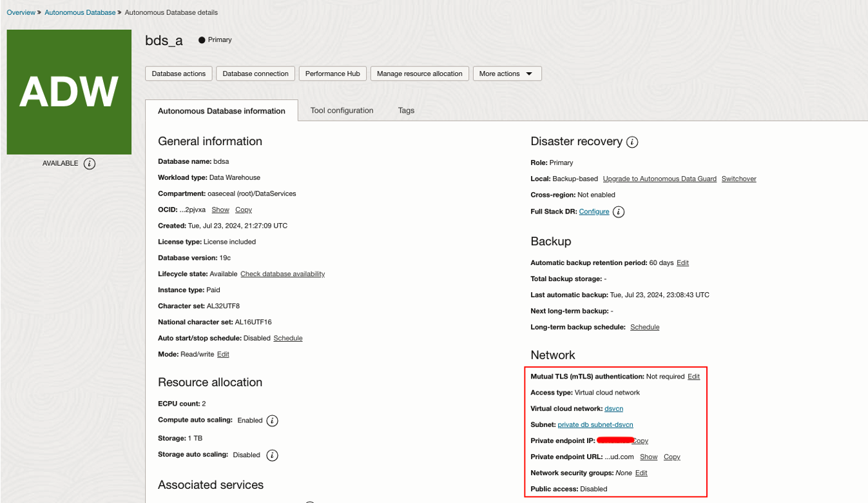Click info icon for Storage auto scaling
This screenshot has width=868, height=503.
(x=273, y=455)
